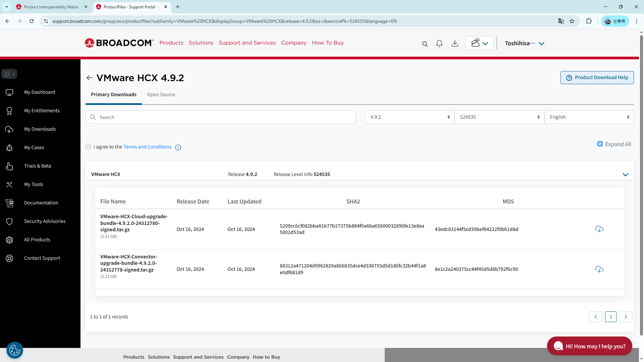
Task: Check the agree to Terms checkbox
Action: pyautogui.click(x=88, y=146)
